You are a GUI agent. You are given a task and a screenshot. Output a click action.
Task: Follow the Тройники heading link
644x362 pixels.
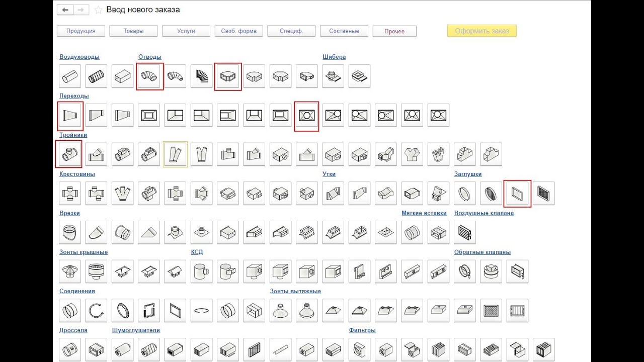(73, 135)
